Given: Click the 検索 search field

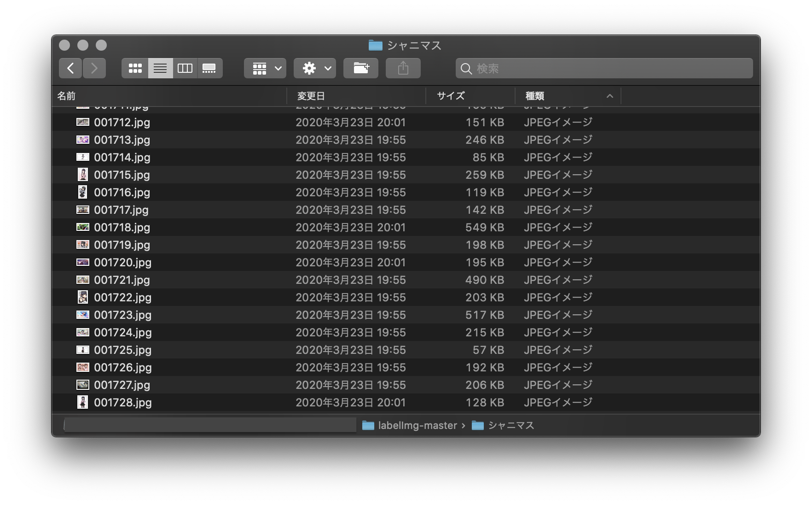Looking at the screenshot, I should (x=604, y=68).
